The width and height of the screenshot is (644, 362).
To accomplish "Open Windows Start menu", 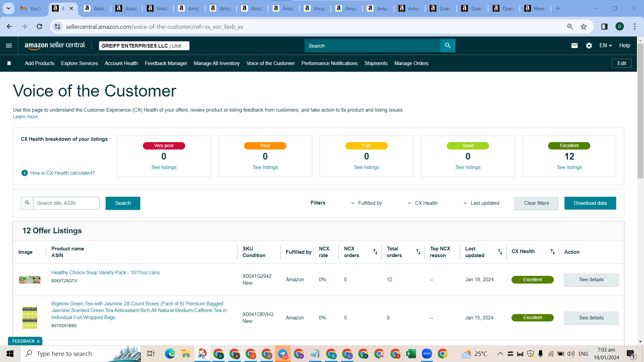I will [x=10, y=354].
